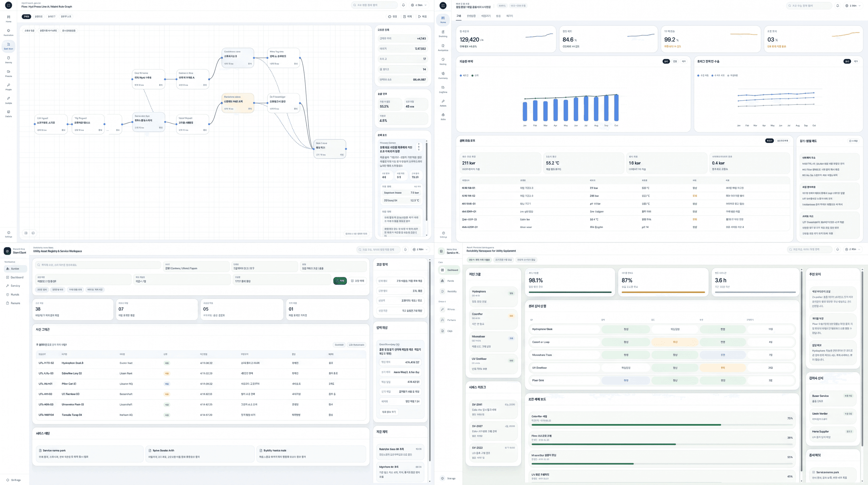Toggle the dark pill in the temperature table header
The width and height of the screenshot is (868, 485).
[769, 141]
